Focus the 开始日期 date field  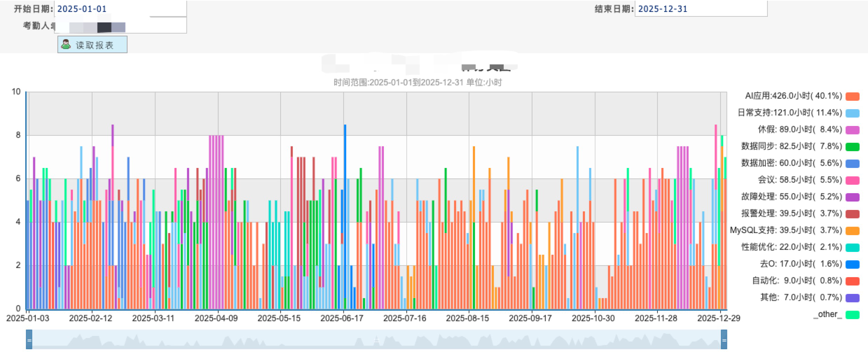click(x=120, y=9)
